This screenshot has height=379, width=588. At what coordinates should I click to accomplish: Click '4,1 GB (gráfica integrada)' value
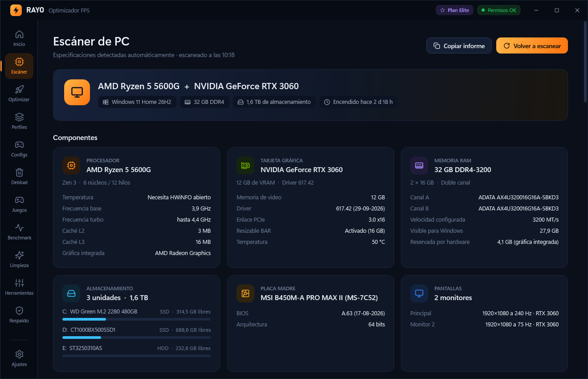point(528,242)
